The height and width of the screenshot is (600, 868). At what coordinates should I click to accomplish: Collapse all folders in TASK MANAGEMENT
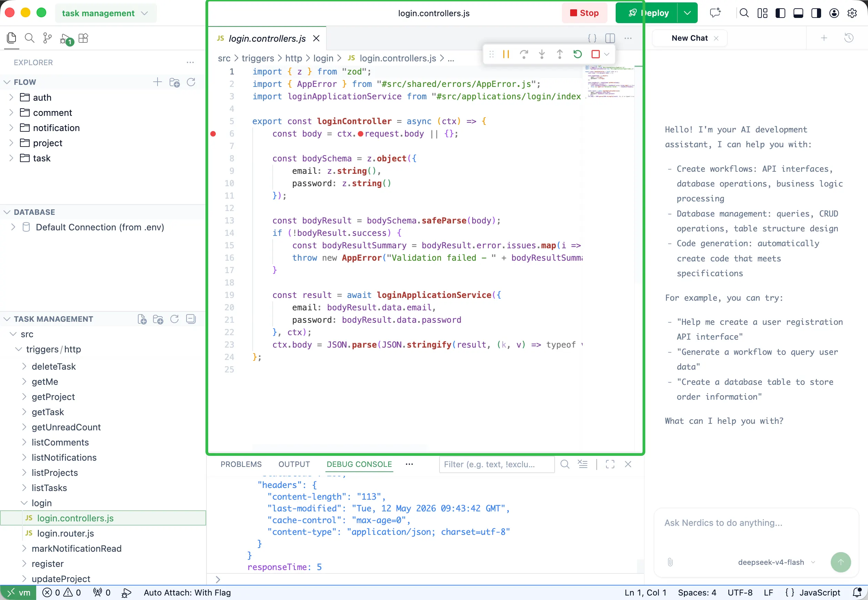coord(191,319)
